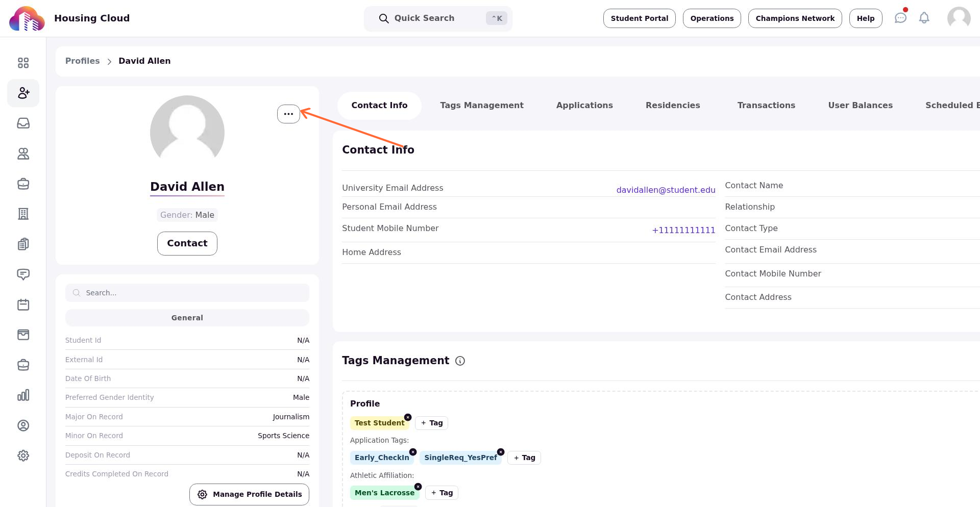Remove the Early_CheckIn tag

tap(413, 452)
